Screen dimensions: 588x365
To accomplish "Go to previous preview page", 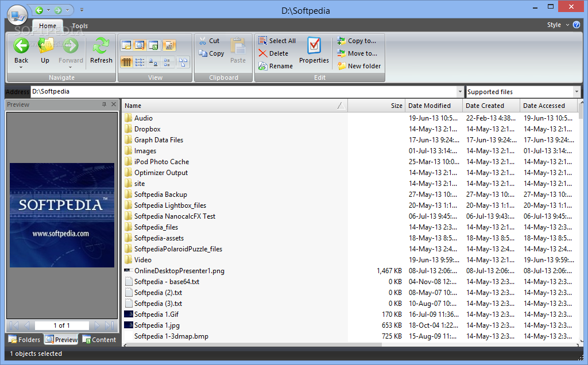I will [26, 325].
